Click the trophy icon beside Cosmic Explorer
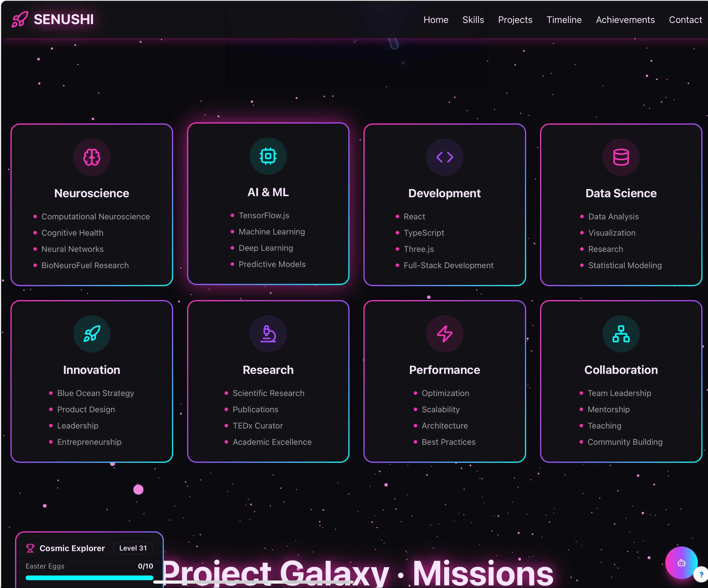This screenshot has width=708, height=588. pyautogui.click(x=30, y=548)
